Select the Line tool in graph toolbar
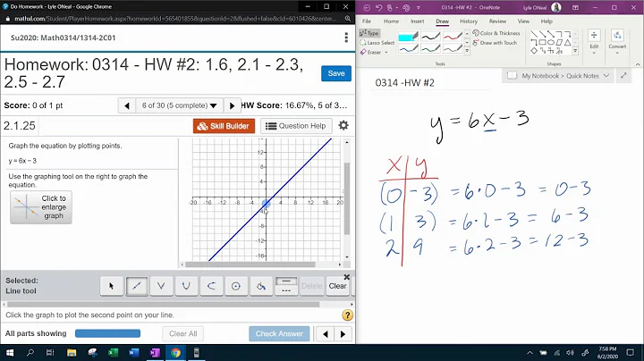The image size is (644, 361). (x=136, y=286)
